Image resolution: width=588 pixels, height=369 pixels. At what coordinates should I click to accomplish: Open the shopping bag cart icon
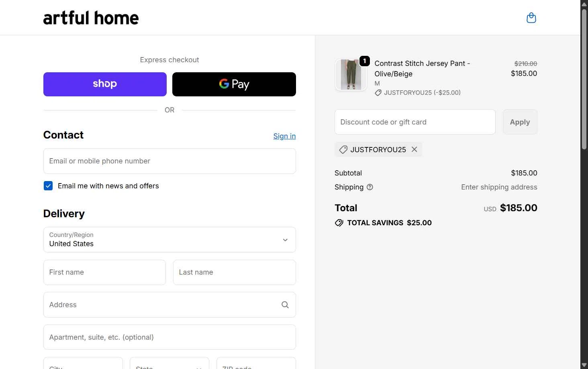[531, 18]
